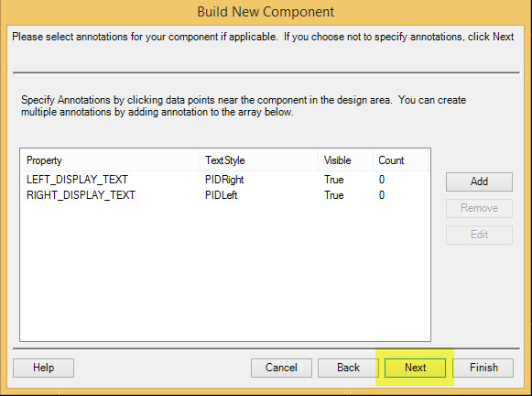Go Back to previous wizard step
Image resolution: width=532 pixels, height=396 pixels.
pyautogui.click(x=348, y=368)
